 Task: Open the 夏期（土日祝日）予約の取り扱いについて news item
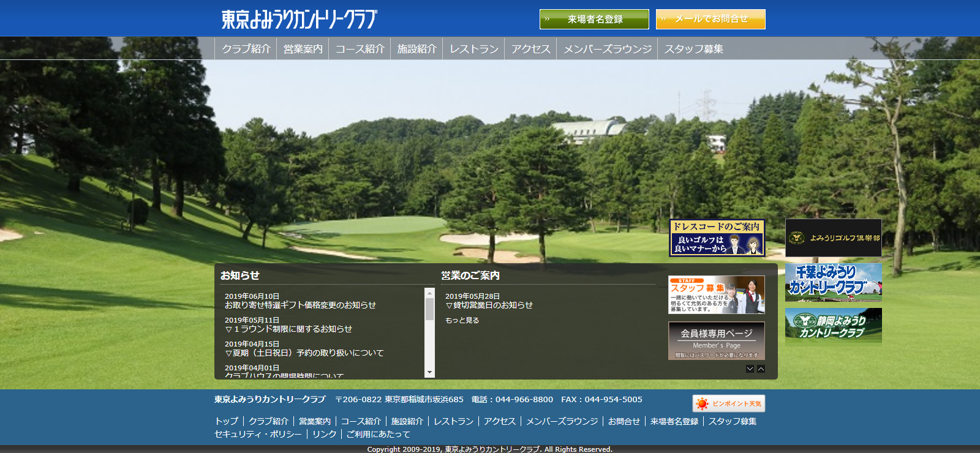click(304, 353)
